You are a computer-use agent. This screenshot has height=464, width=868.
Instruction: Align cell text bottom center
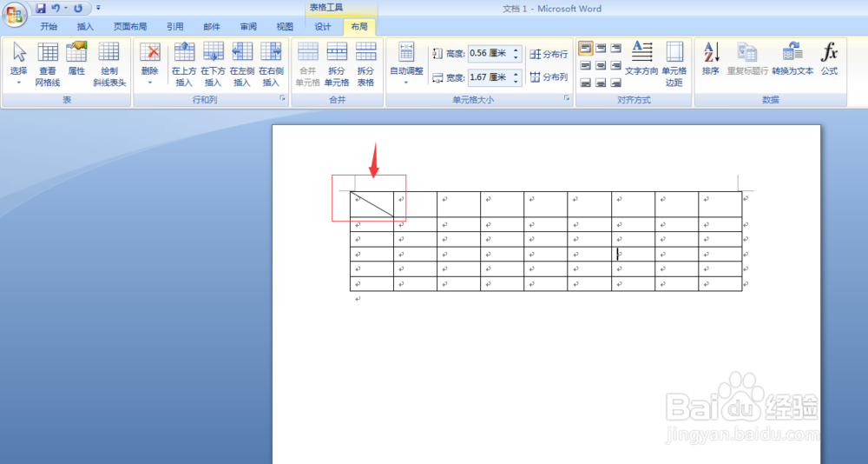[601, 83]
